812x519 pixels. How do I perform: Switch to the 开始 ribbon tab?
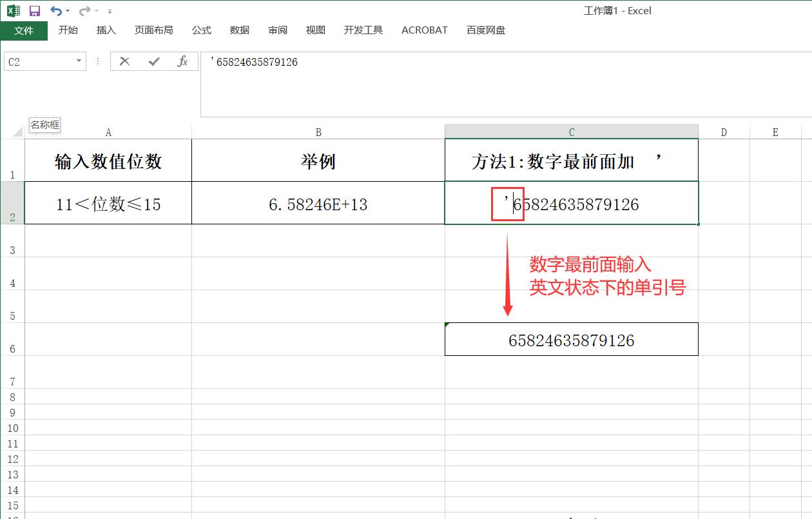click(68, 30)
